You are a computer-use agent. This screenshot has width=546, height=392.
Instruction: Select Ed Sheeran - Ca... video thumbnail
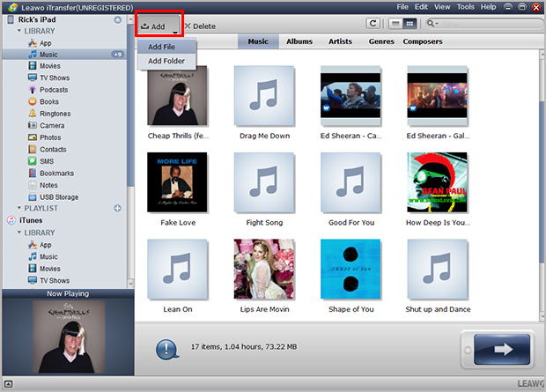[350, 95]
